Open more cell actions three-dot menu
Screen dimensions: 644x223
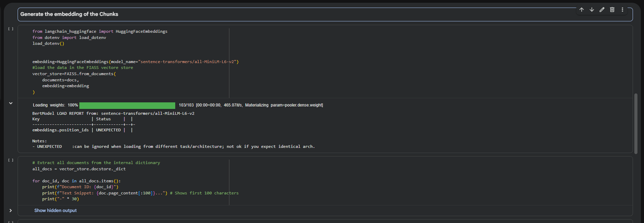coord(622,10)
